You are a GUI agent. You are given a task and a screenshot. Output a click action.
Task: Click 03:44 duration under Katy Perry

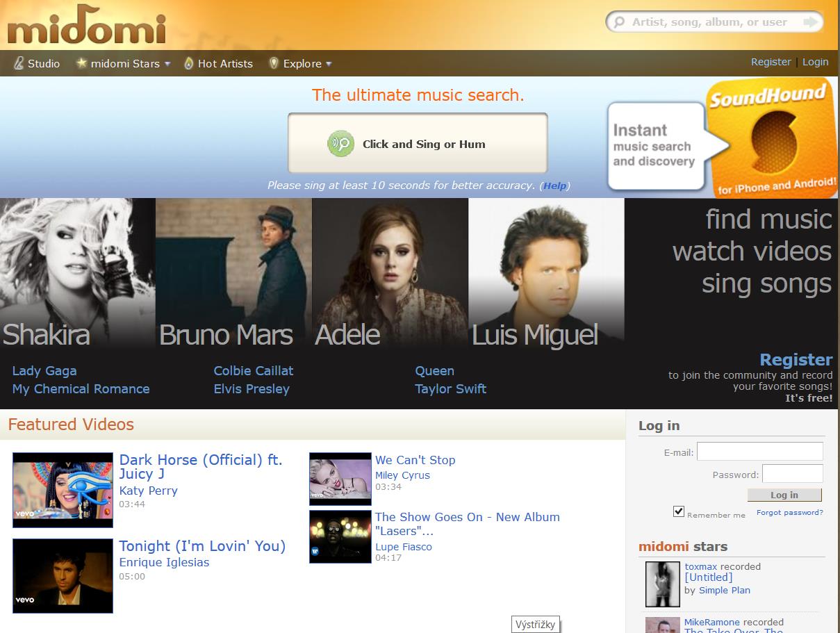point(132,504)
